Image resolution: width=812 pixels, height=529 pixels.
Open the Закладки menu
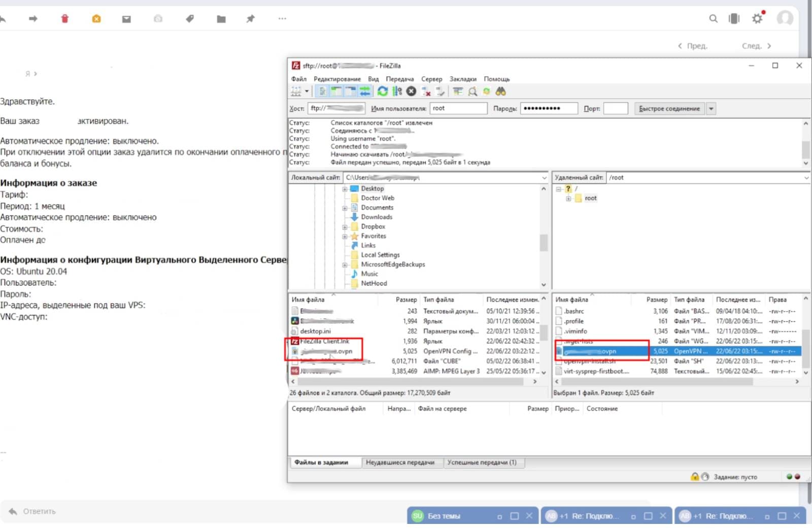tap(463, 79)
